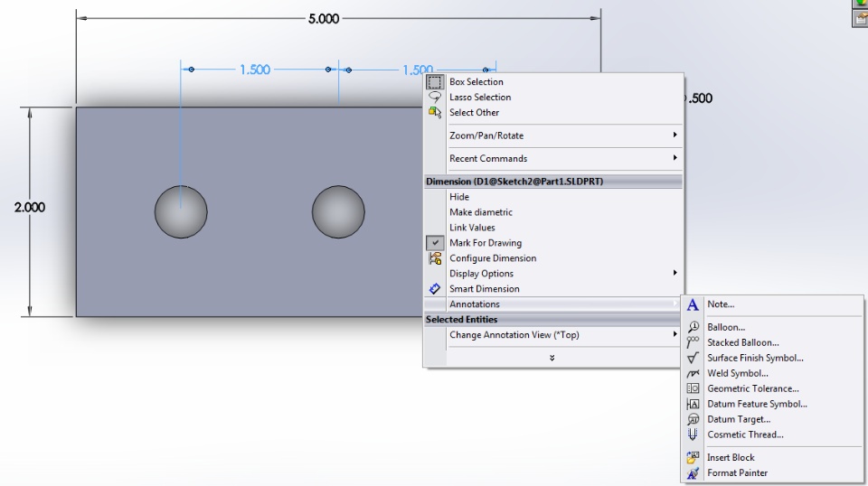This screenshot has width=868, height=486.
Task: Click the Select Other icon
Action: pos(435,112)
